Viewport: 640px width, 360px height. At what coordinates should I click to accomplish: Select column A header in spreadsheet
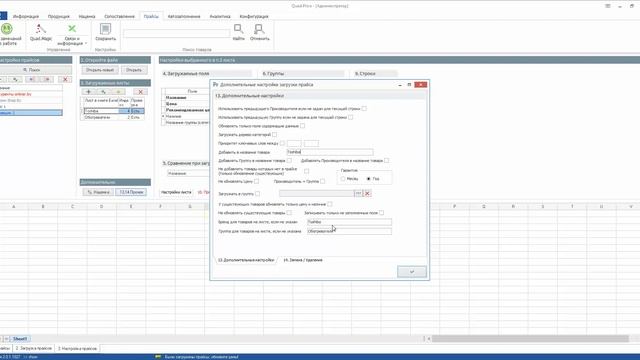[x=13, y=207]
